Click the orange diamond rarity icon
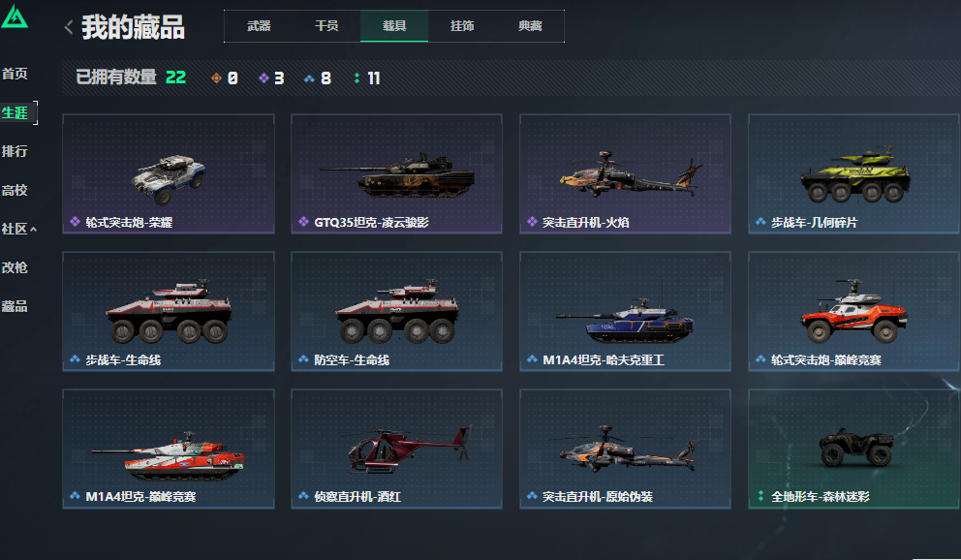This screenshot has height=560, width=961. tap(216, 78)
